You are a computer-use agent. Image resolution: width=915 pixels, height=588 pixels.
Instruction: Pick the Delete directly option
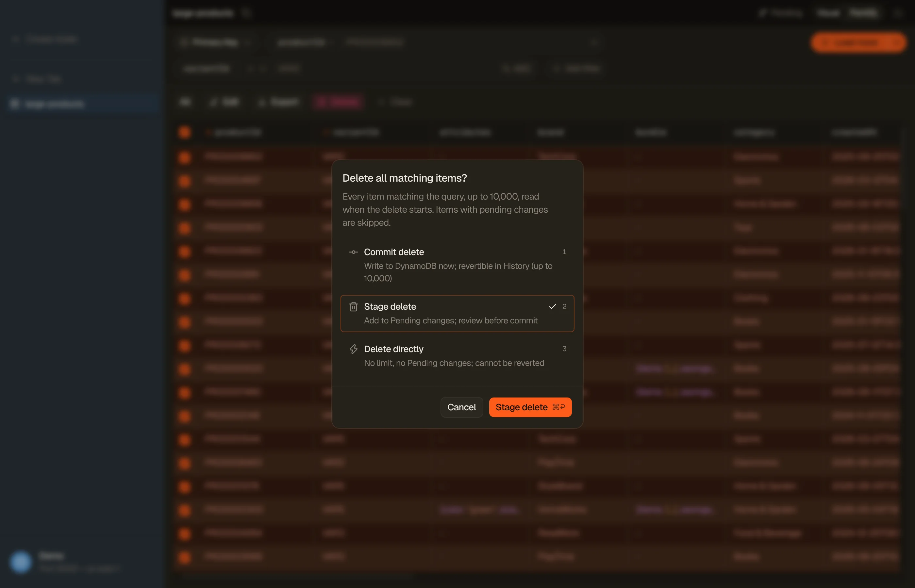click(x=457, y=355)
